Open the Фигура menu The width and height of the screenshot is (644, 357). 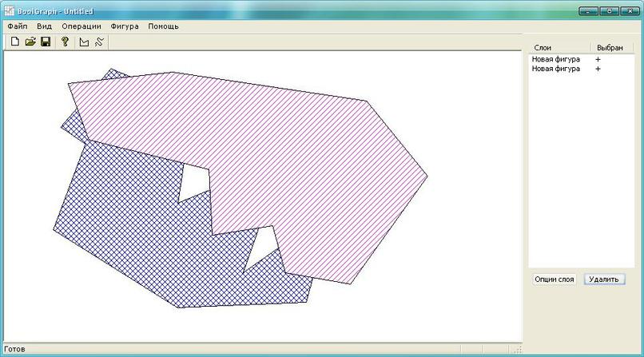(125, 26)
